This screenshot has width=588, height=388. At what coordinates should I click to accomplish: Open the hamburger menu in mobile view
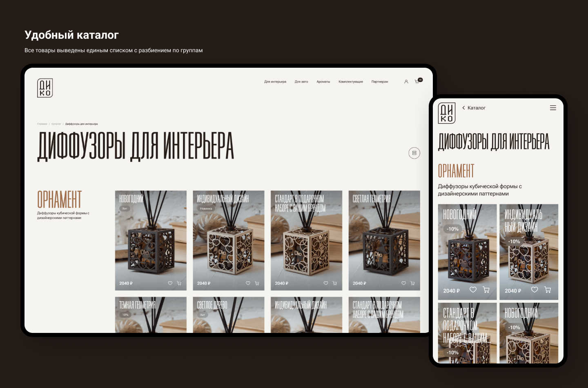553,108
